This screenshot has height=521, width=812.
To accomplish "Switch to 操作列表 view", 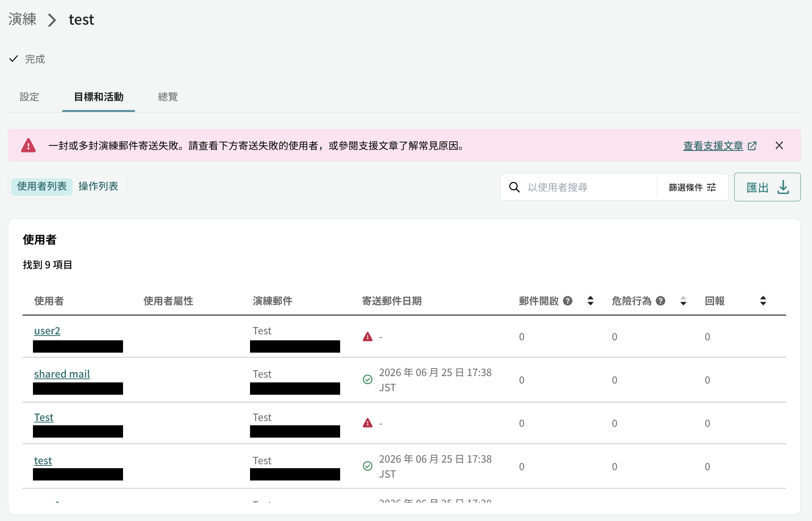I will pos(98,187).
